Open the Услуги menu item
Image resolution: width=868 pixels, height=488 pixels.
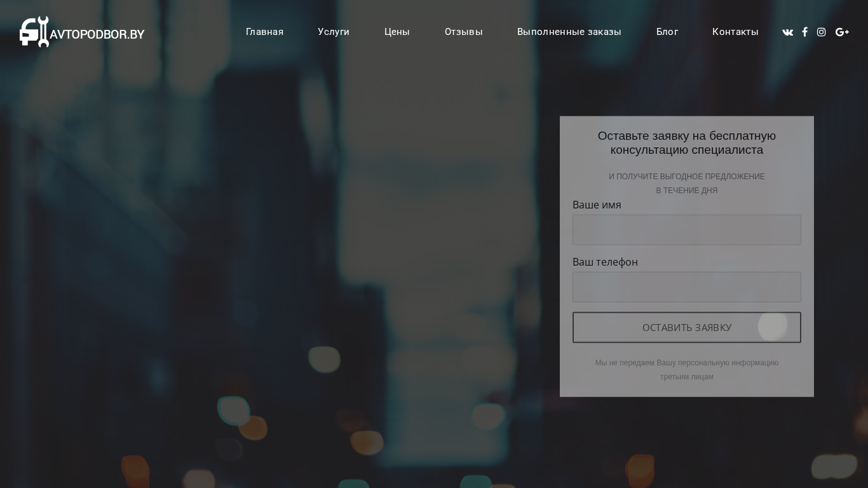pos(334,32)
